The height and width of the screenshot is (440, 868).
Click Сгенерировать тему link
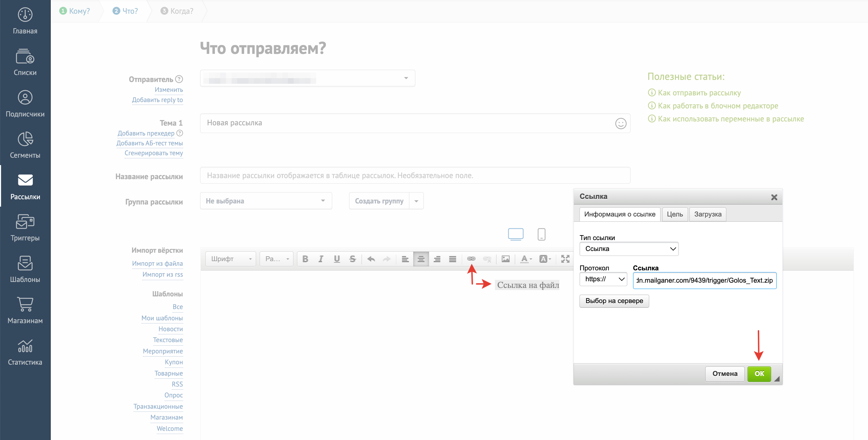click(x=154, y=153)
